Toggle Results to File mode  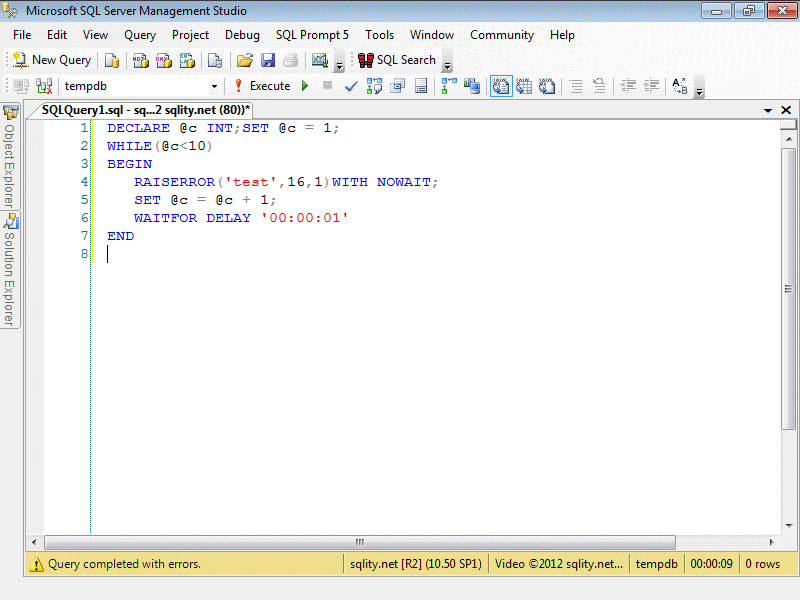547,86
